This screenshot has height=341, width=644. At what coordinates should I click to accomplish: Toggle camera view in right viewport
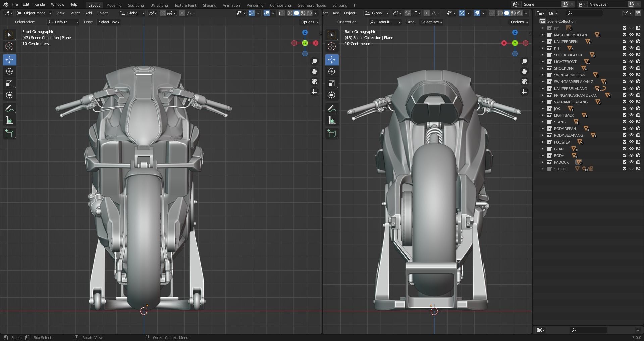tap(524, 81)
